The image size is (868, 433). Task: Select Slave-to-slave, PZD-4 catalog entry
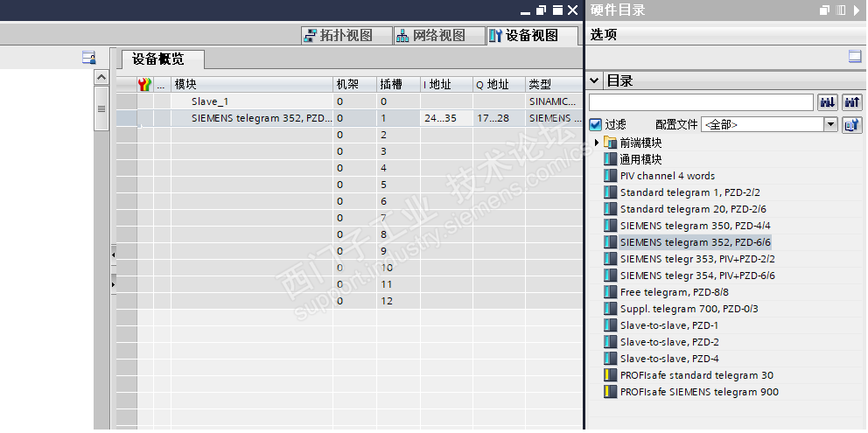pos(669,359)
